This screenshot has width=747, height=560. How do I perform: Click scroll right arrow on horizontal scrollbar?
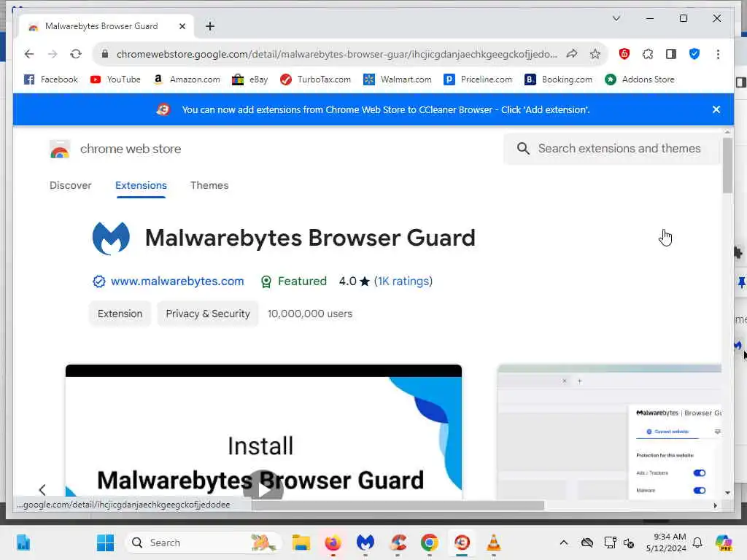[715, 506]
